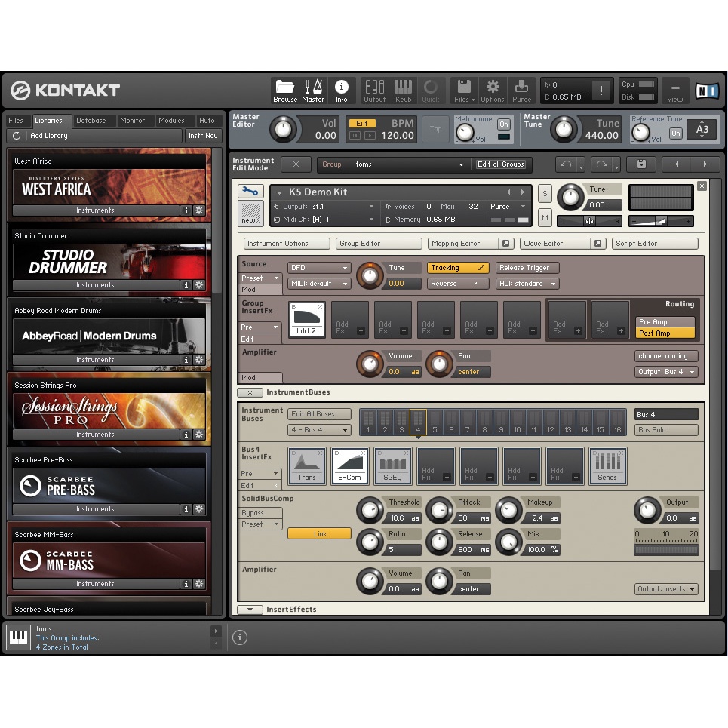Click the Master metronome icon
The width and height of the screenshot is (728, 728).
tap(313, 90)
